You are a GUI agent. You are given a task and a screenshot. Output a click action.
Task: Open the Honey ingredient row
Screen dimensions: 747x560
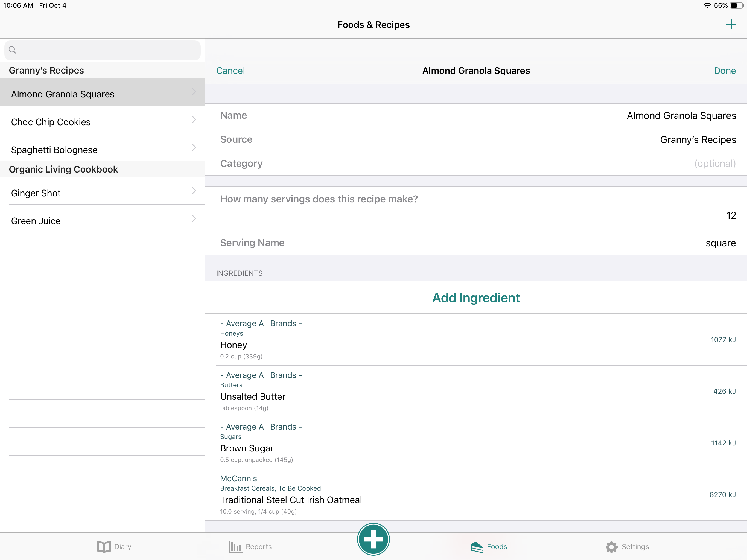click(476, 339)
